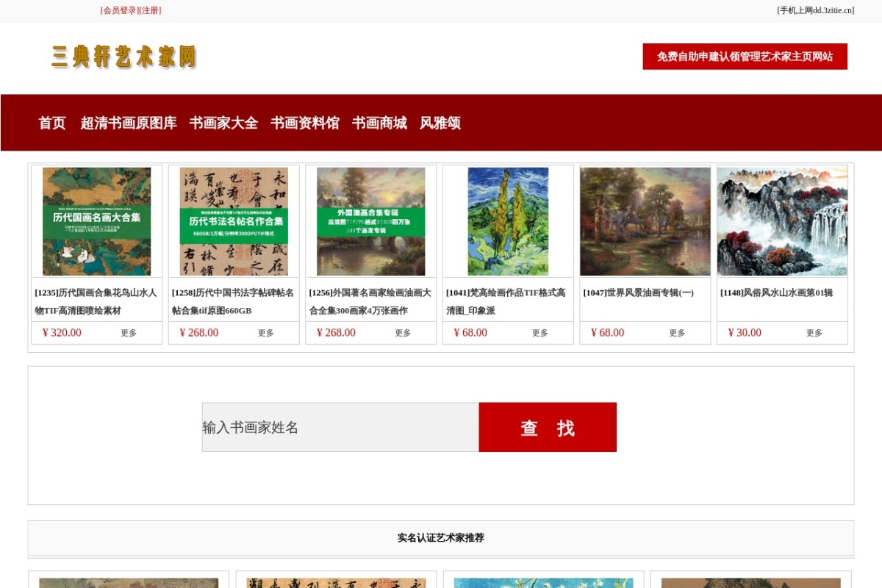The height and width of the screenshot is (588, 882).
Task: Click 更多 under the [1041] Van Gogh product
Action: (540, 333)
